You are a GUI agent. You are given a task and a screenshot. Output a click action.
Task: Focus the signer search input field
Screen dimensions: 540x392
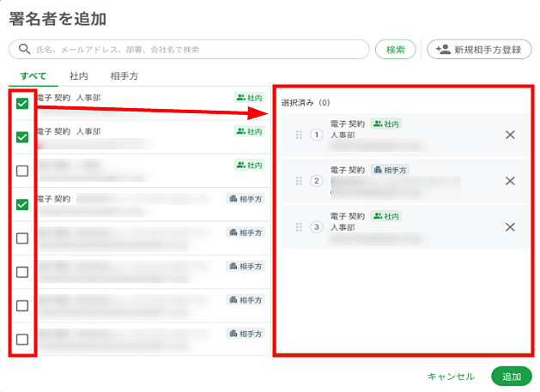coord(189,50)
